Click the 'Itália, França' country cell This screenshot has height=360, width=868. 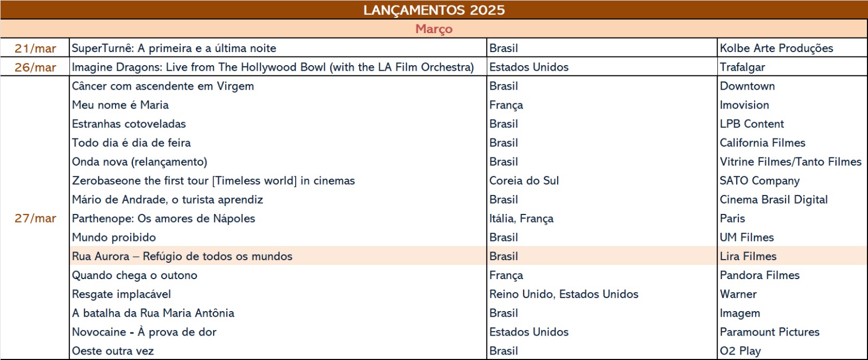tap(521, 219)
